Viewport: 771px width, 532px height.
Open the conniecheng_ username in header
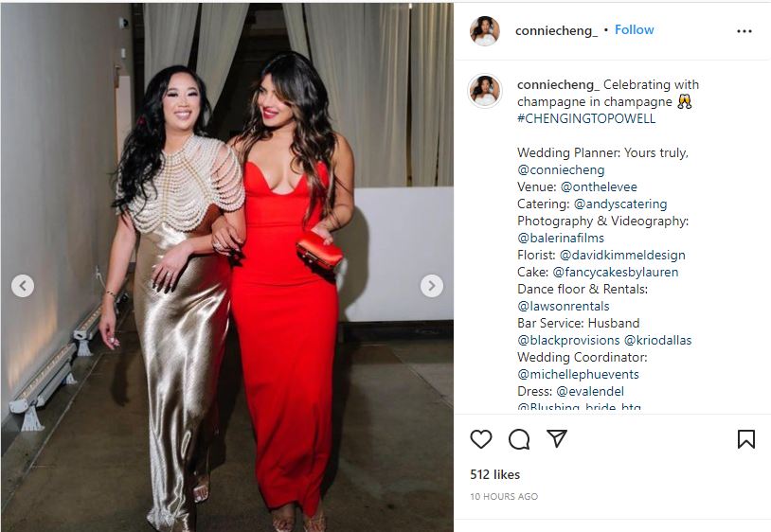[556, 30]
